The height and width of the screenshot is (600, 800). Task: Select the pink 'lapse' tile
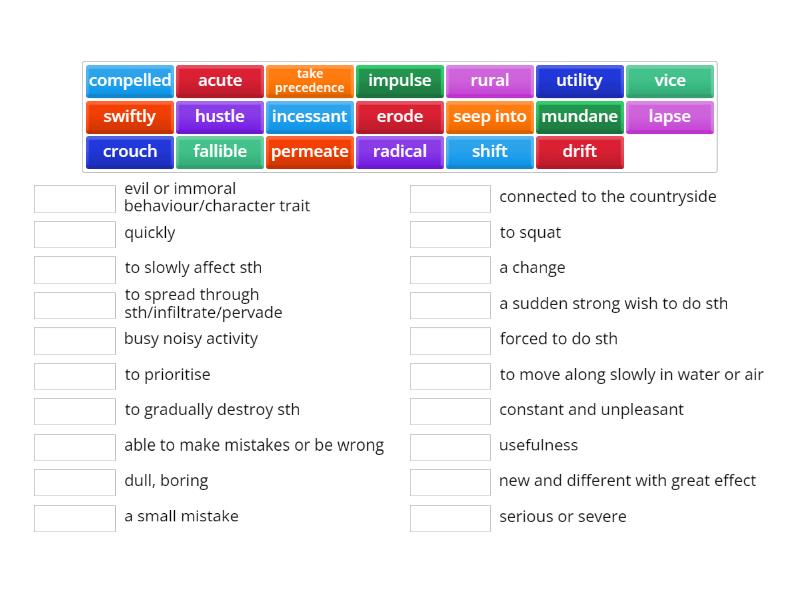point(669,116)
